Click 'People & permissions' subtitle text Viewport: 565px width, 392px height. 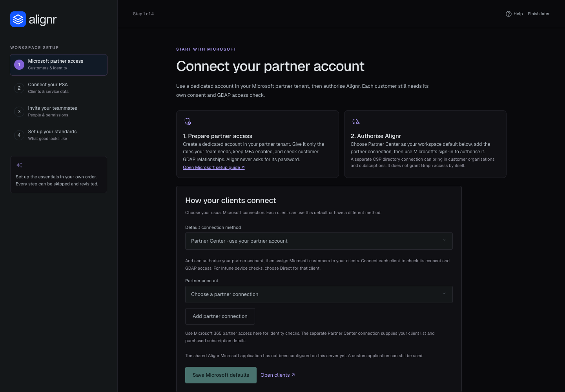pos(48,115)
